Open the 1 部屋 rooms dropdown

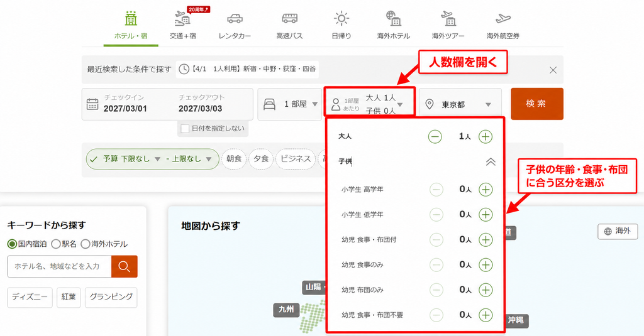pos(289,104)
